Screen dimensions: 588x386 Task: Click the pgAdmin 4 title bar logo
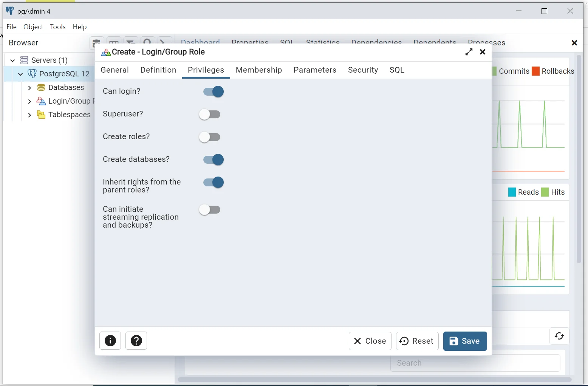pyautogui.click(x=10, y=11)
